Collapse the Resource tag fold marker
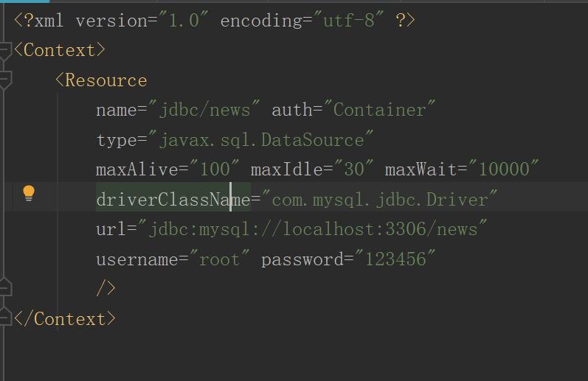The width and height of the screenshot is (588, 381). [5, 80]
